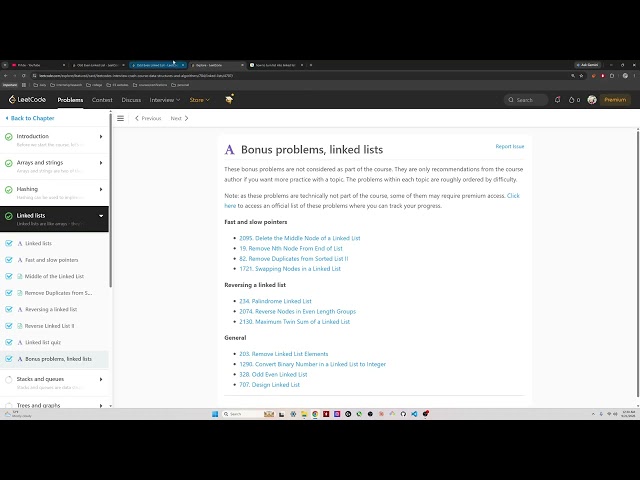Go Back to Chapter
The width and height of the screenshot is (640, 480).
point(30,118)
